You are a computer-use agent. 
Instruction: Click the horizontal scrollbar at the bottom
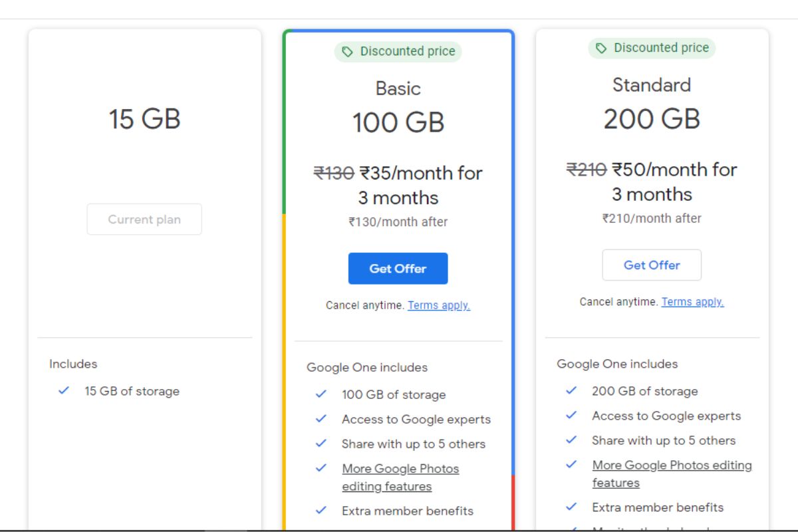point(399,529)
